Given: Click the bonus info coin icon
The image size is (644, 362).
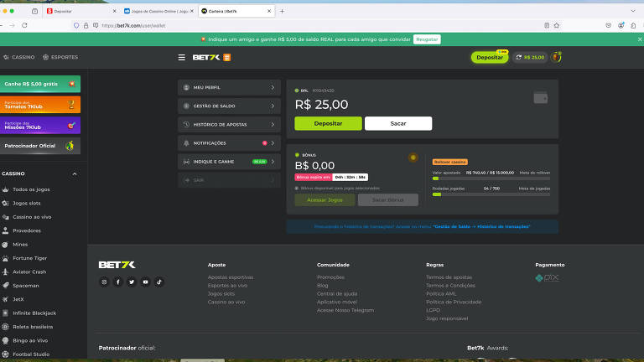Looking at the screenshot, I should coord(413,158).
